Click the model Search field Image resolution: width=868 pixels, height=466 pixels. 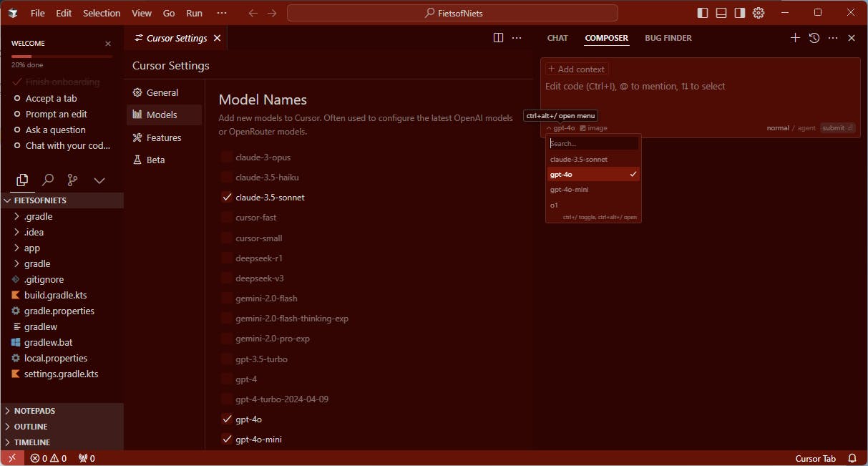point(593,143)
